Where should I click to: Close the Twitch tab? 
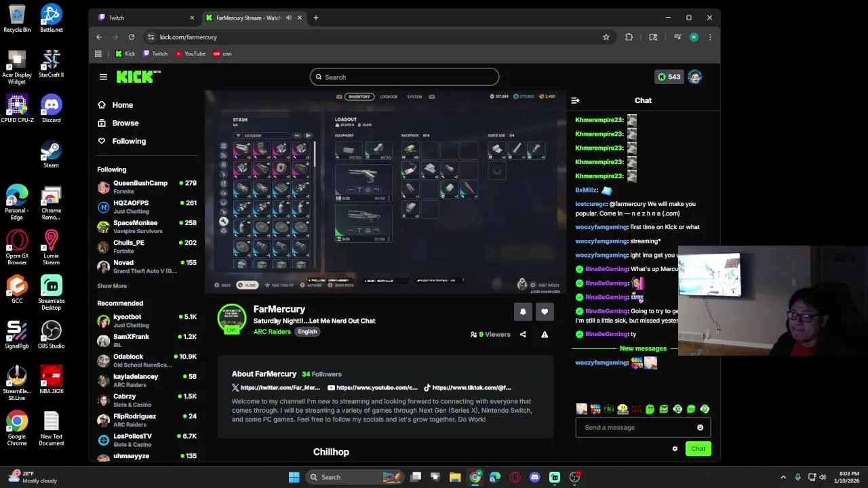point(192,18)
